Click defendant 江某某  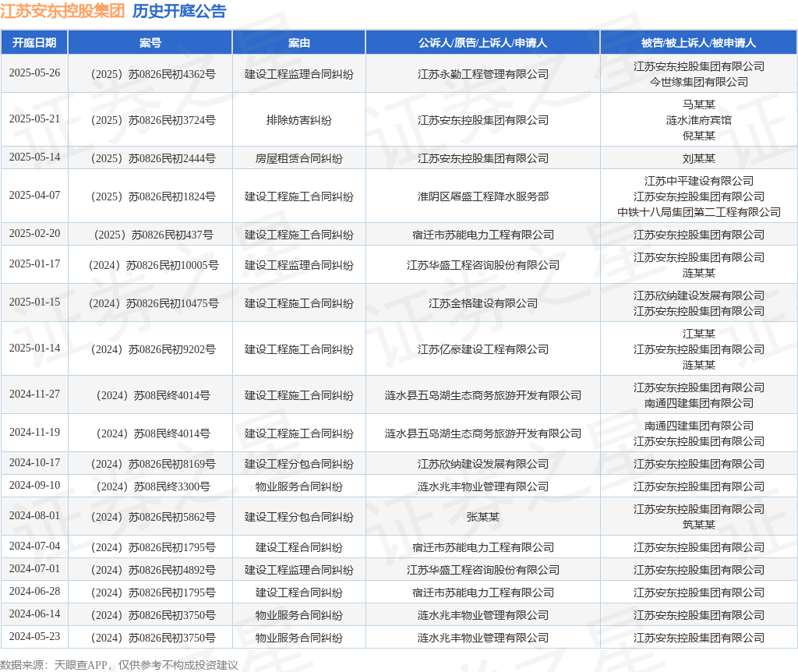[699, 334]
